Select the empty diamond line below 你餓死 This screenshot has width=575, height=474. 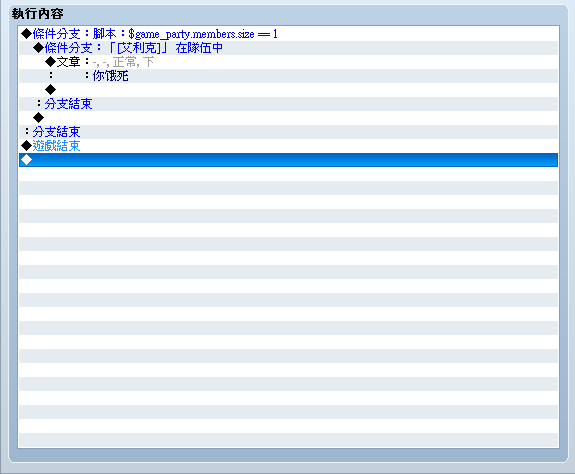coord(288,90)
